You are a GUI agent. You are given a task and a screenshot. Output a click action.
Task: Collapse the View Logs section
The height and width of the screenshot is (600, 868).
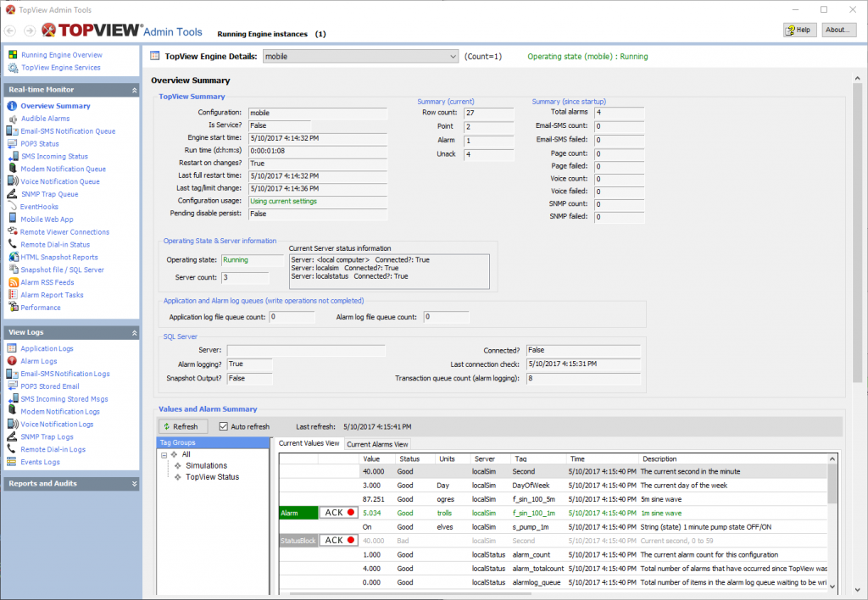coord(135,333)
